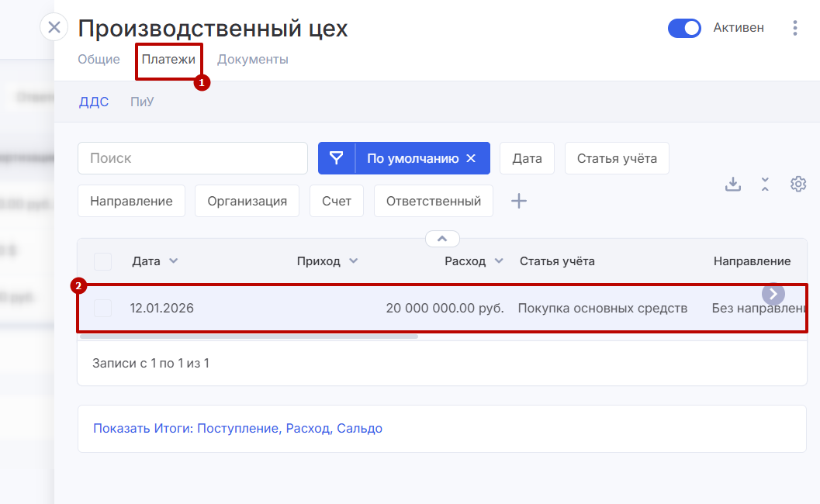Click the download export icon
Viewport: 820px width, 504px height.
click(x=732, y=184)
